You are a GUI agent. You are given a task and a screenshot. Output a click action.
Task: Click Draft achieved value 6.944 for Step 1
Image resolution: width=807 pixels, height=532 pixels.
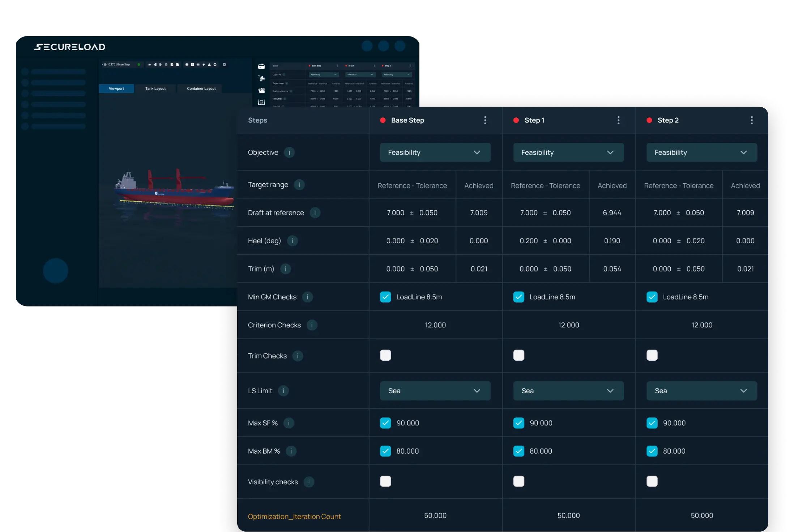pyautogui.click(x=612, y=213)
